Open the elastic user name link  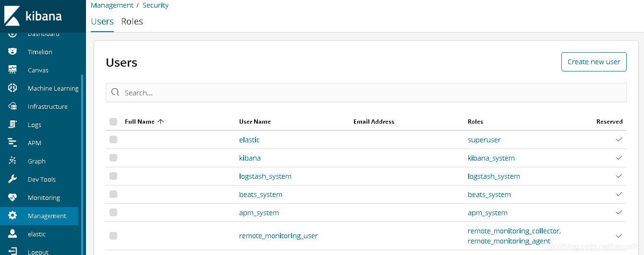(x=249, y=140)
